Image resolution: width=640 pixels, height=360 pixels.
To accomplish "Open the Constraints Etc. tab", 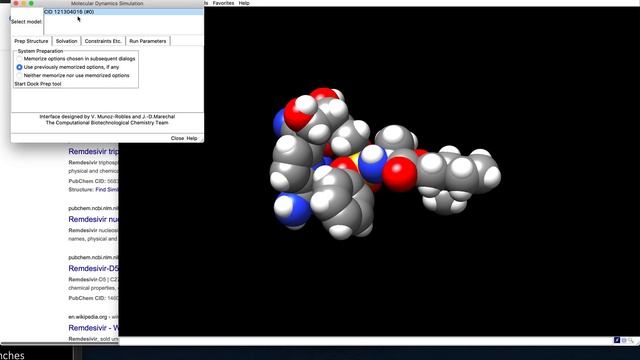I will pyautogui.click(x=103, y=41).
